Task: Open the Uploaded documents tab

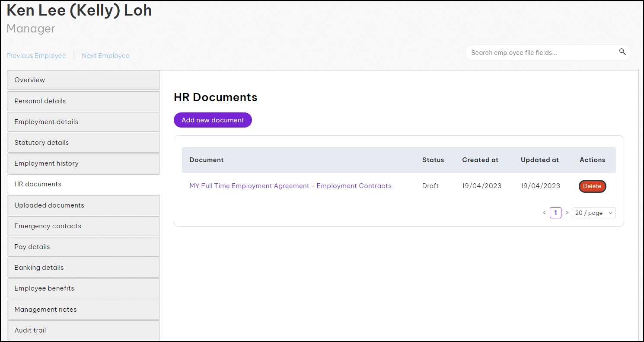Action: [83, 205]
